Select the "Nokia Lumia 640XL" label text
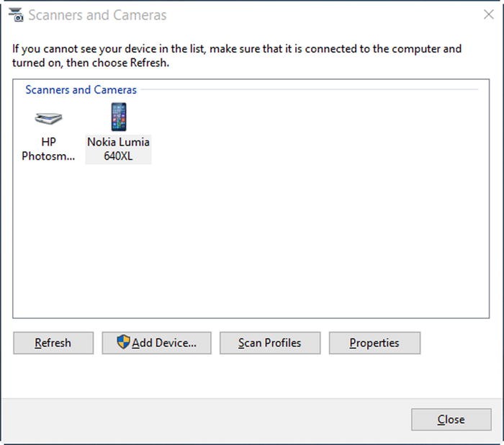Image resolution: width=504 pixels, height=445 pixels. click(118, 149)
